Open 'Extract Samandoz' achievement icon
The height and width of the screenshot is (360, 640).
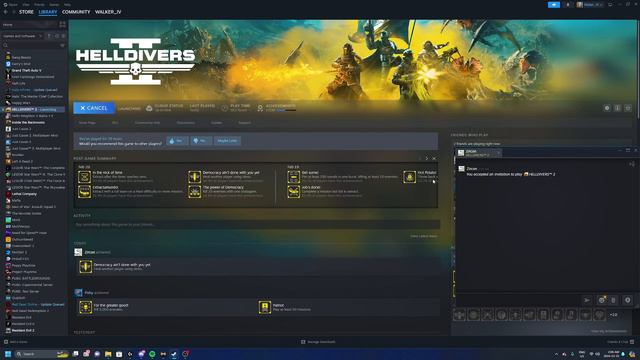[x=84, y=191]
